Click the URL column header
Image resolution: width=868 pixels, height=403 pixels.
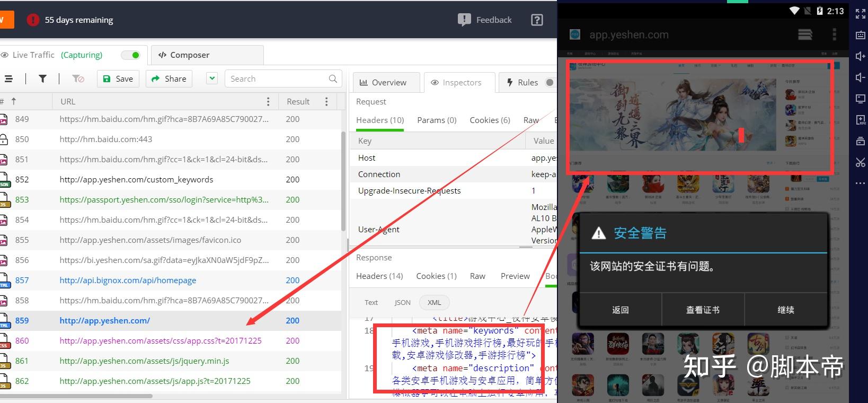point(68,101)
